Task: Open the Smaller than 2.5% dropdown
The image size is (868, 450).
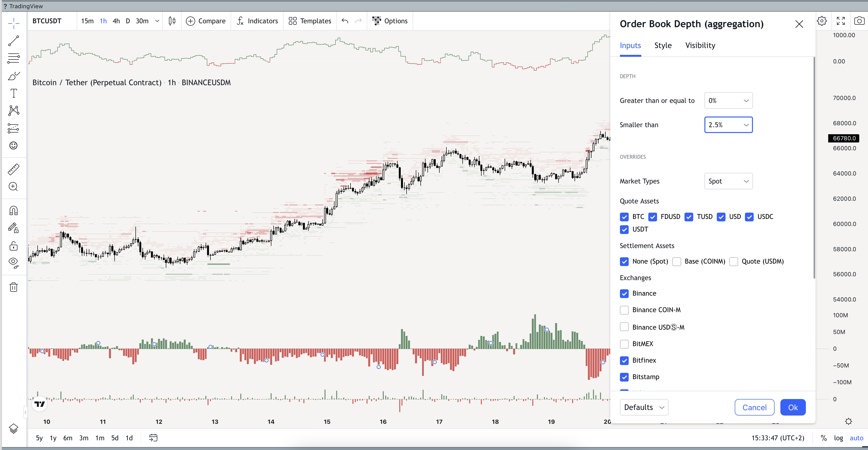Action: point(728,125)
